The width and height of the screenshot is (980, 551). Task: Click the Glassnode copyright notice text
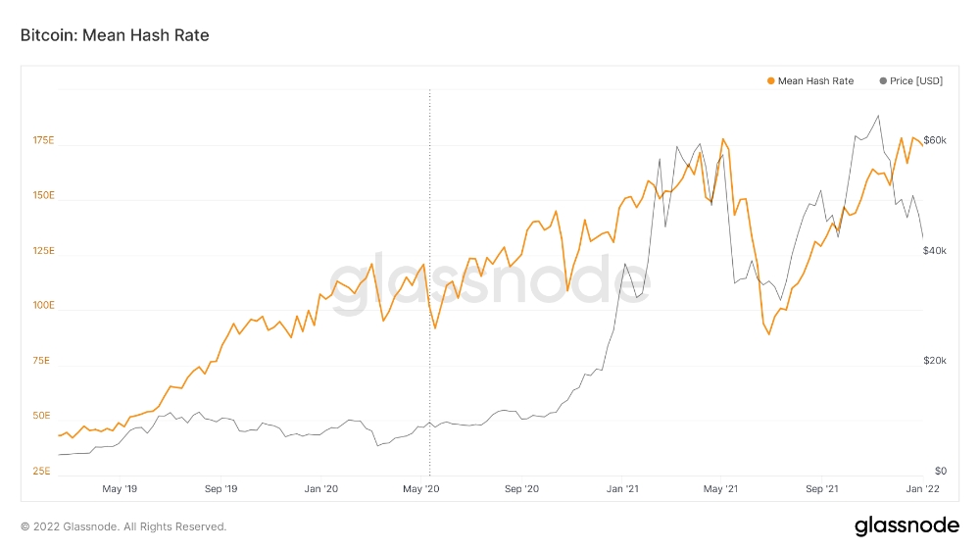[x=123, y=526]
